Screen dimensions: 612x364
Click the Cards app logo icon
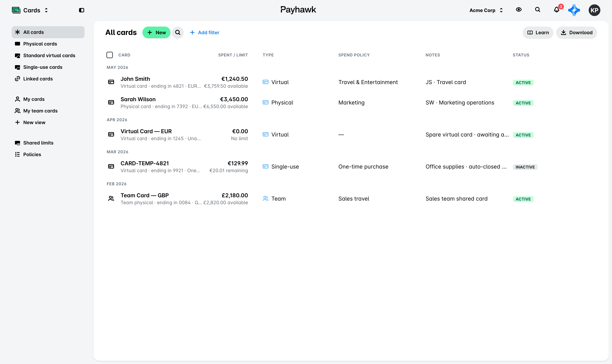tap(16, 10)
